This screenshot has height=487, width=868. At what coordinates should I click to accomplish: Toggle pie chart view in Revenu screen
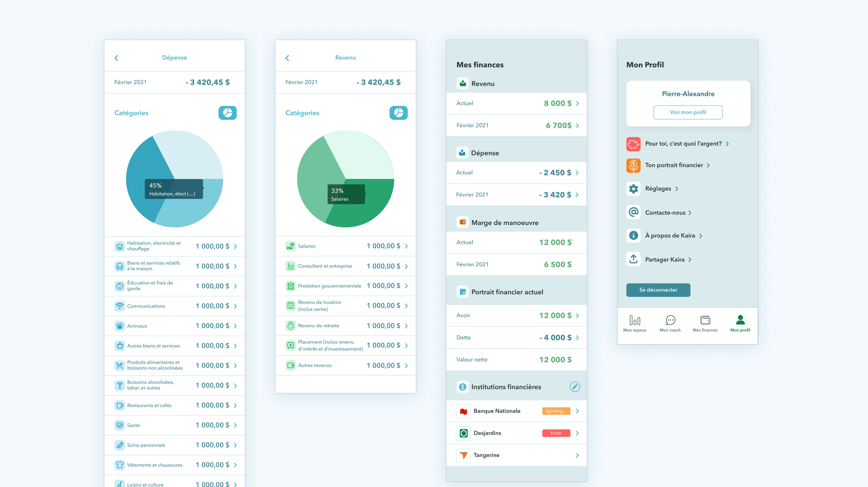click(x=398, y=113)
